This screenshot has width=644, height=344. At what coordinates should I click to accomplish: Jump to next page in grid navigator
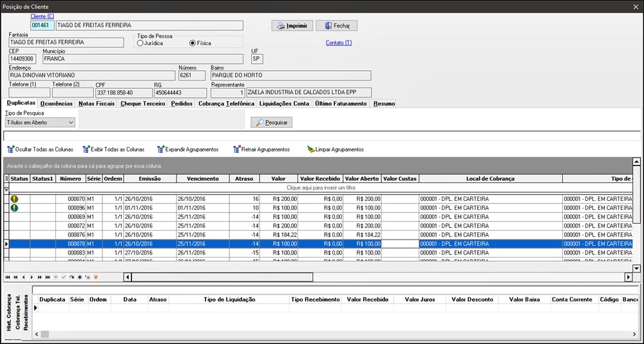[39, 277]
